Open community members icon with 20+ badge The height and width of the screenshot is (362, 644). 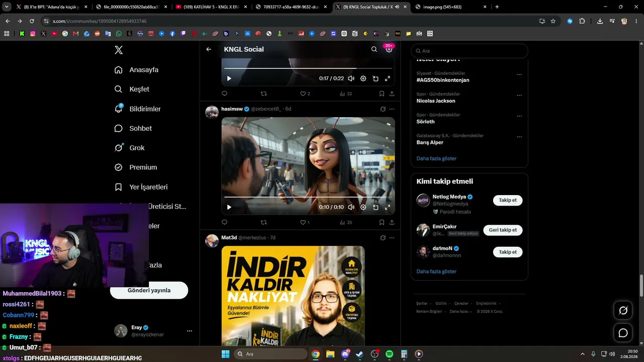point(389,49)
